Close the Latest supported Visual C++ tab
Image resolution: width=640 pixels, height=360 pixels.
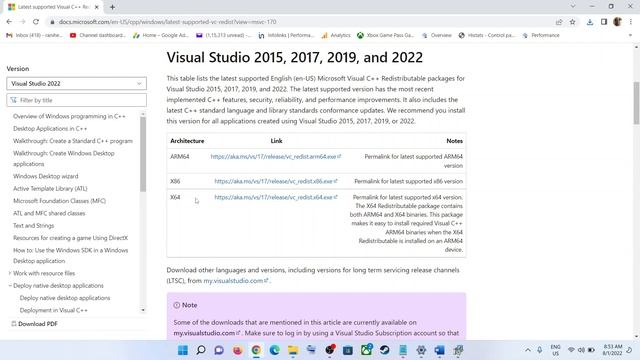point(97,7)
